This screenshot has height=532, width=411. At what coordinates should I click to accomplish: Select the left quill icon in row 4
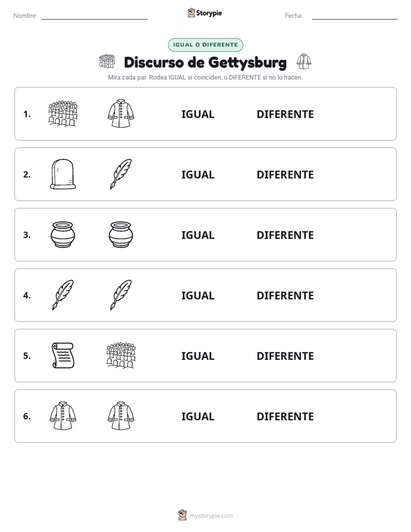(63, 295)
